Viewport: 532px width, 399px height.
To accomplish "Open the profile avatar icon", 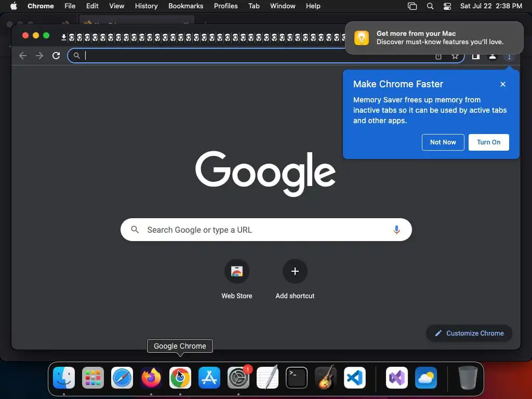I will coord(493,56).
